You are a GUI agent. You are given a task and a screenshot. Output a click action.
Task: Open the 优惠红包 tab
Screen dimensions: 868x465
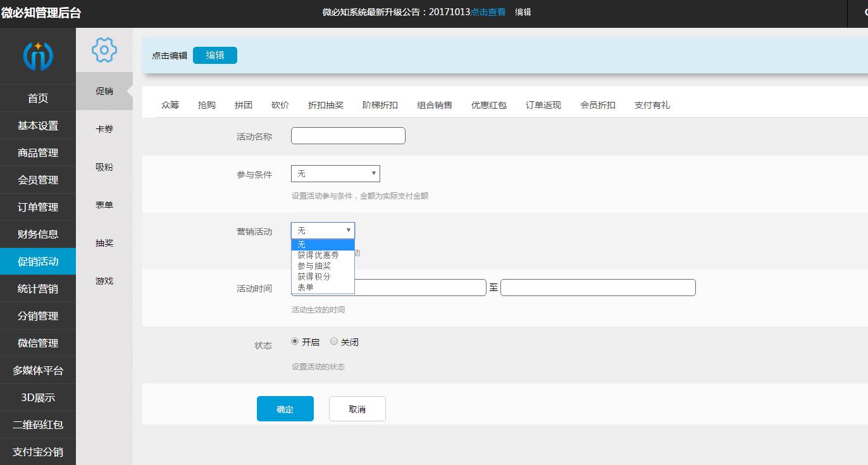pyautogui.click(x=489, y=105)
